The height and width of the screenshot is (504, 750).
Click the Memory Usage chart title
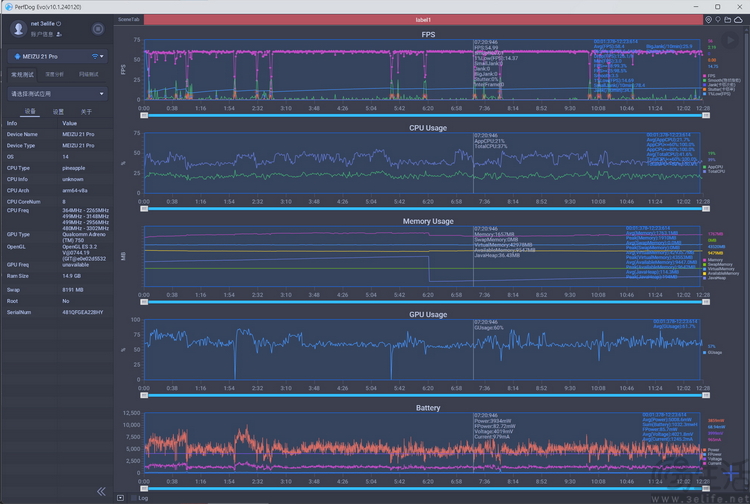click(428, 221)
